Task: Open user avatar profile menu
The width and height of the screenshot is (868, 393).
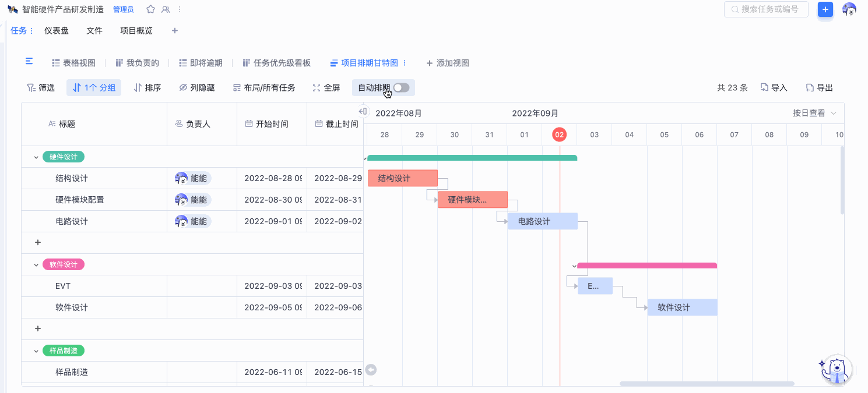Action: pos(849,9)
